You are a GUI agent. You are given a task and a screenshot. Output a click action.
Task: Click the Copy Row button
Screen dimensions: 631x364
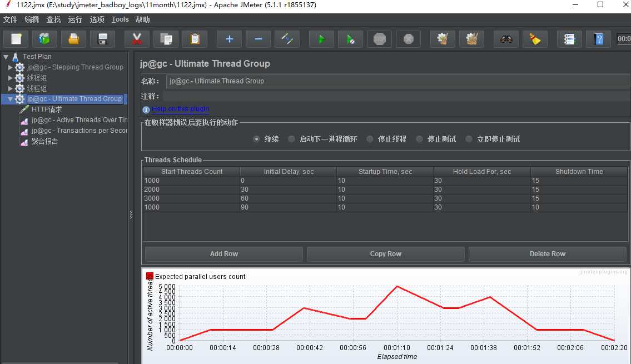coord(385,254)
